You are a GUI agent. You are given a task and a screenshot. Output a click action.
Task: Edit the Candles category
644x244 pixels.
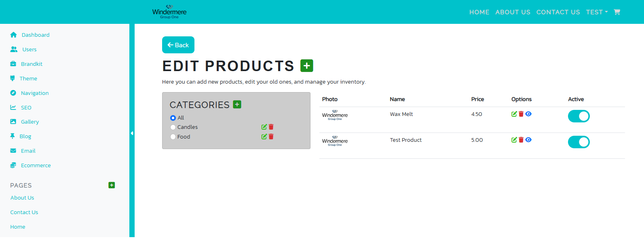click(x=264, y=127)
